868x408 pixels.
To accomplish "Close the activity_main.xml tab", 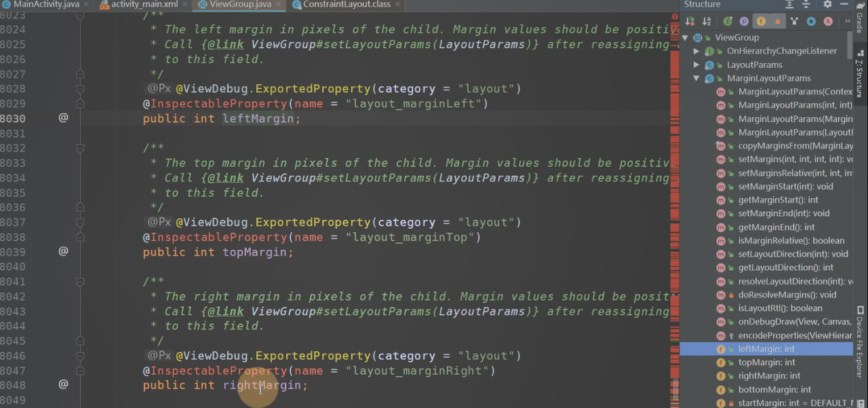I will coord(185,5).
